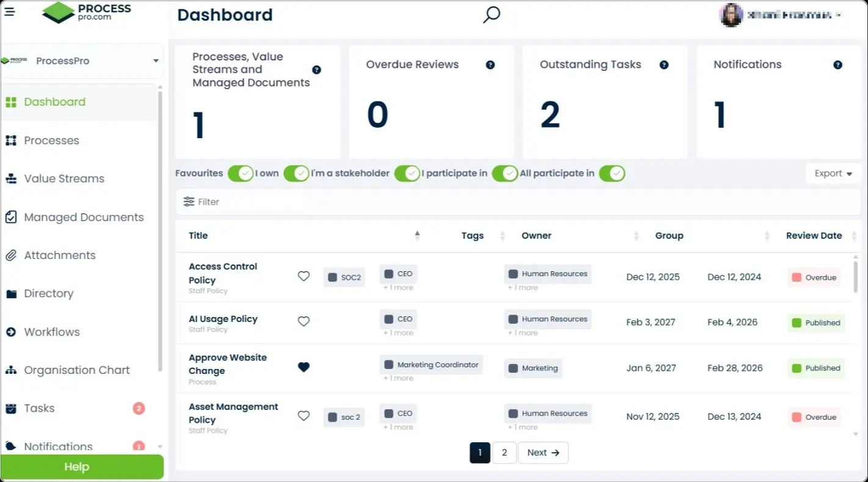Go to Value Streams in sidebar

tap(64, 178)
